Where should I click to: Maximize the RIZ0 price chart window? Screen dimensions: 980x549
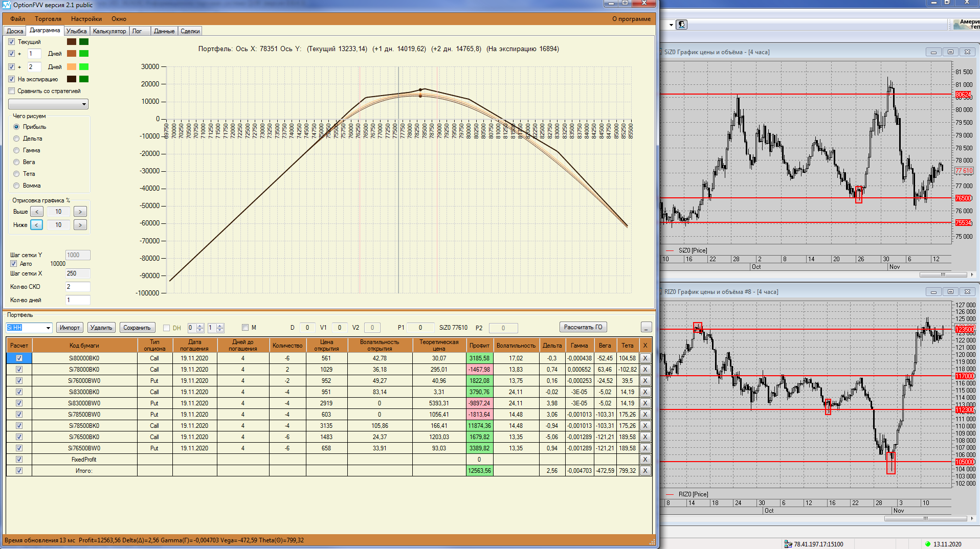[x=950, y=292]
